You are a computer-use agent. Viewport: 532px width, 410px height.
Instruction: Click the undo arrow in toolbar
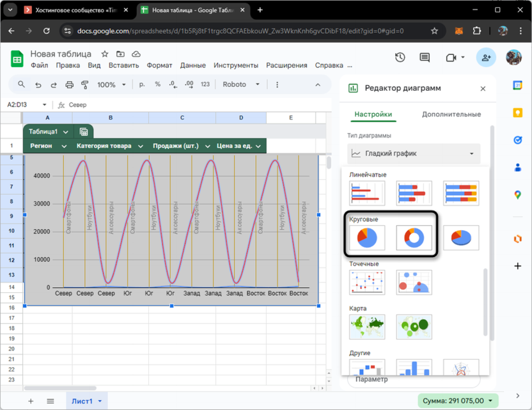pyautogui.click(x=38, y=84)
